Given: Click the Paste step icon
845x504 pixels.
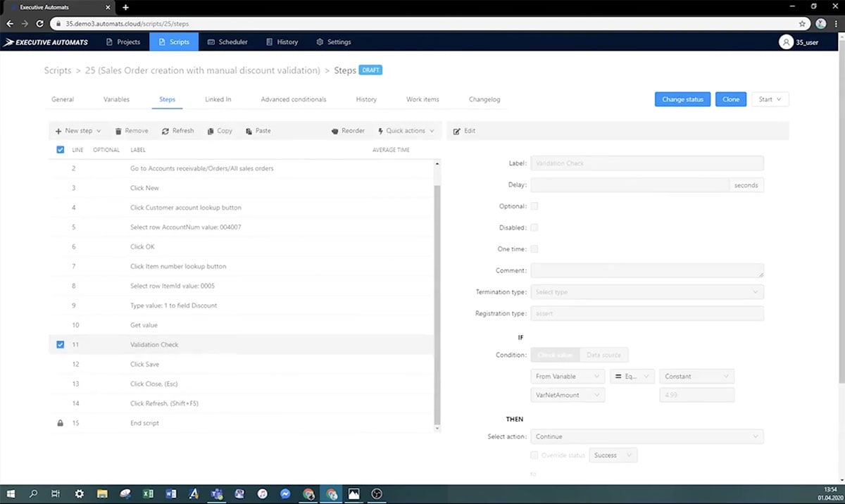Looking at the screenshot, I should pos(248,131).
